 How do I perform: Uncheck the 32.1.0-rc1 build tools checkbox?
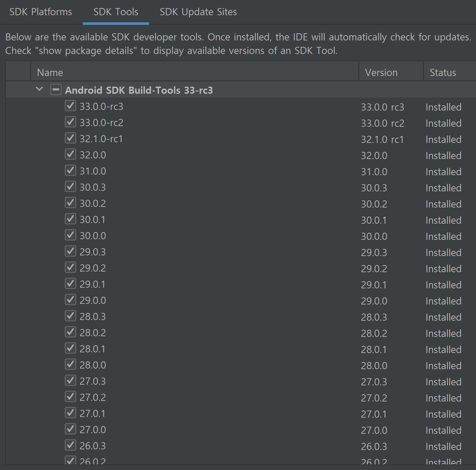point(70,138)
